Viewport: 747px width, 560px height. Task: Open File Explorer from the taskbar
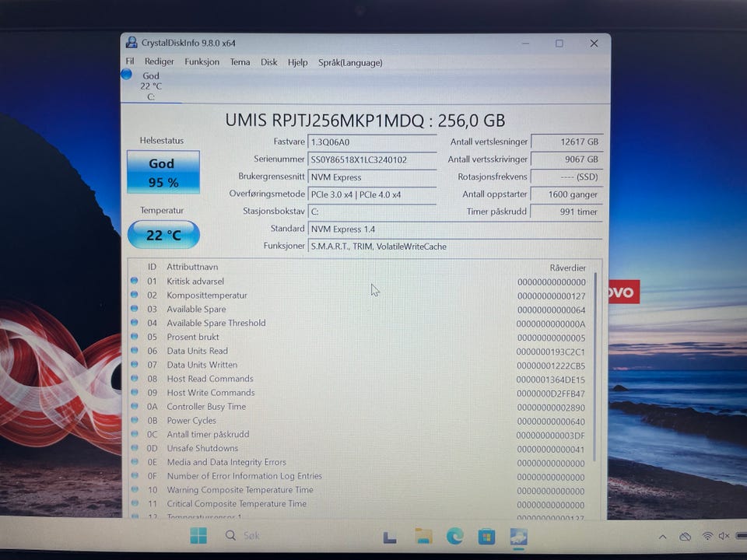point(423,536)
